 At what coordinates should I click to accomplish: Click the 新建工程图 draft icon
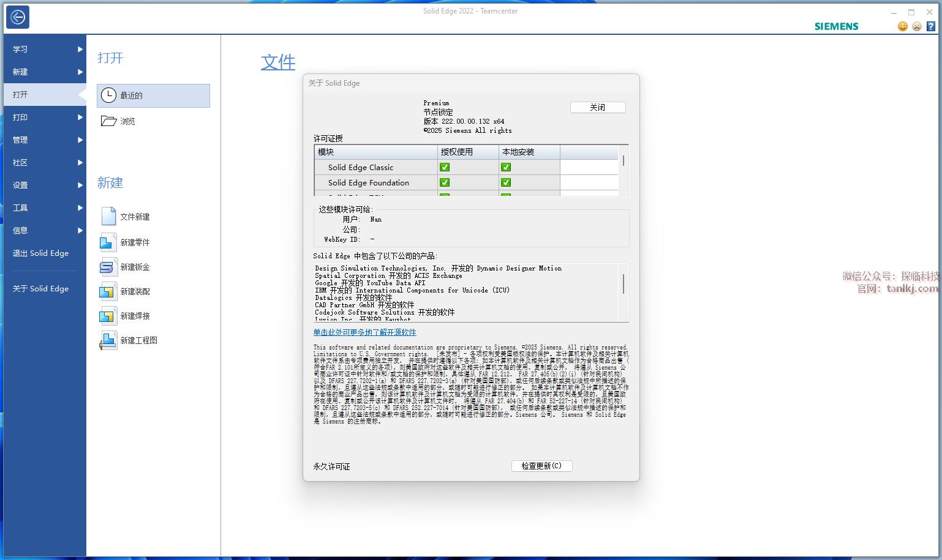pos(108,340)
